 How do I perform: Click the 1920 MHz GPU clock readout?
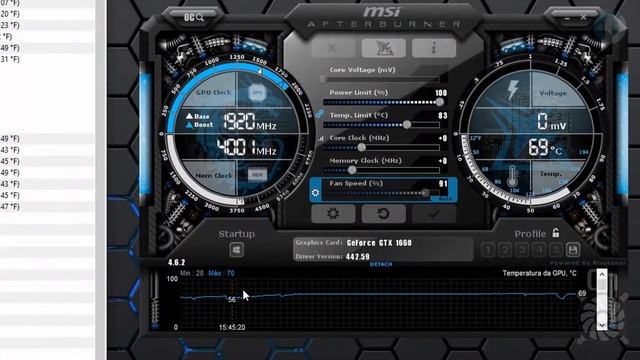(250, 122)
